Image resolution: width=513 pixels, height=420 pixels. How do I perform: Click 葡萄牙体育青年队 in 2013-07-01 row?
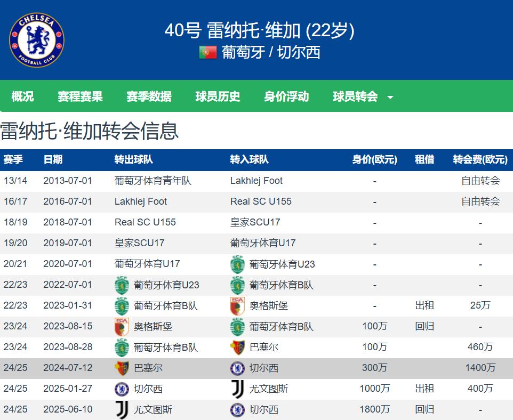[x=153, y=181]
